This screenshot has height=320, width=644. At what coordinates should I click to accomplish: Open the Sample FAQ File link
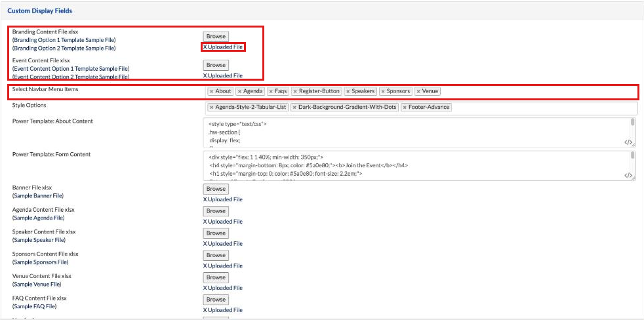35,306
